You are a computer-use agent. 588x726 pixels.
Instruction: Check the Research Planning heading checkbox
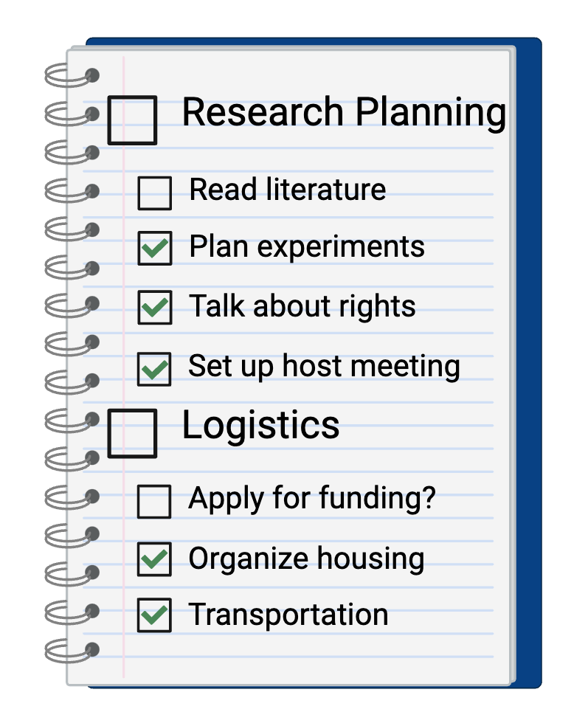click(132, 120)
